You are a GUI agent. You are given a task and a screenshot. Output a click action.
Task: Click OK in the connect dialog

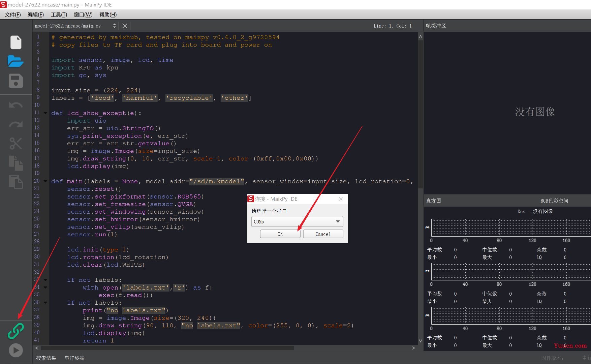[280, 234]
